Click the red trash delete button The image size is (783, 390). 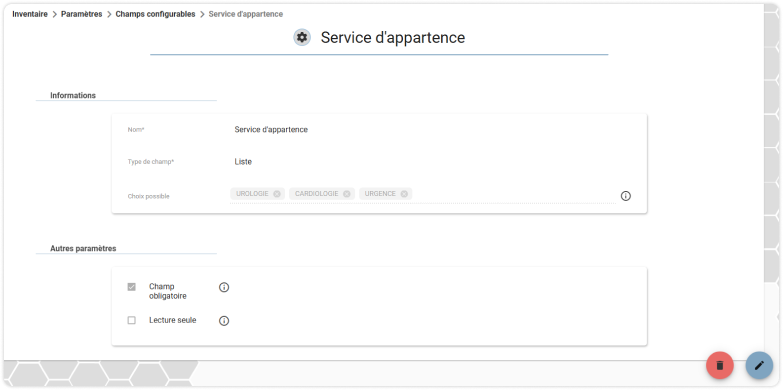(x=720, y=366)
